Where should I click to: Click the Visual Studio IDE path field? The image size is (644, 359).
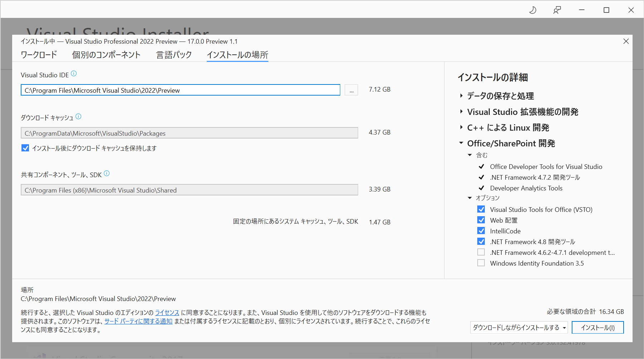(x=180, y=90)
